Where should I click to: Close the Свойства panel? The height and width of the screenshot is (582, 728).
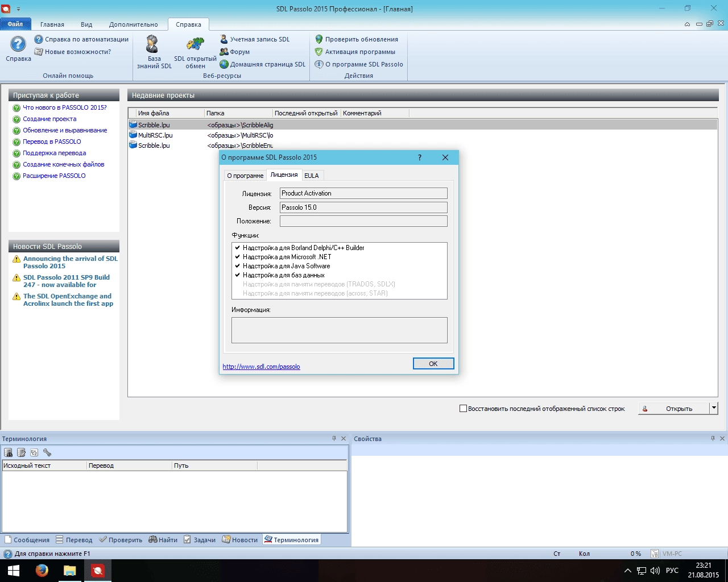point(722,438)
